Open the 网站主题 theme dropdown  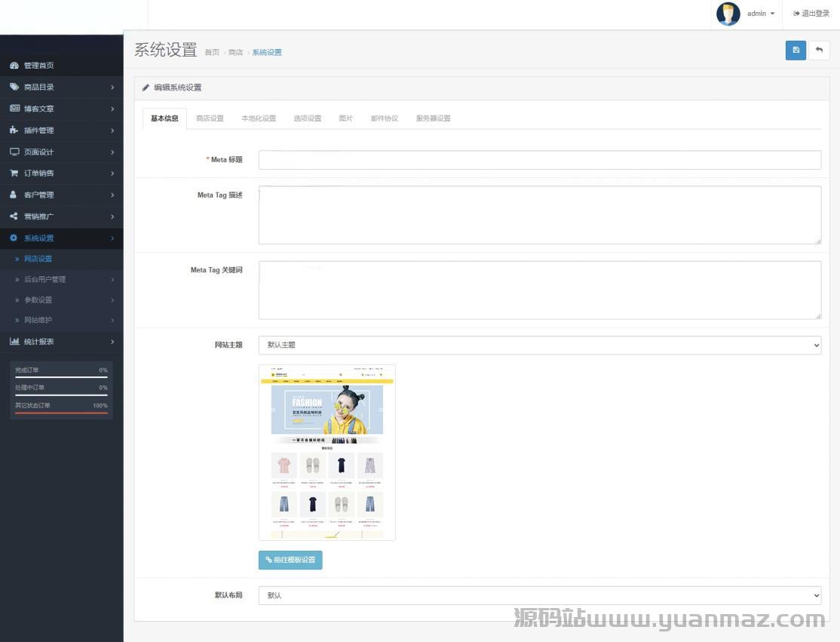[539, 345]
